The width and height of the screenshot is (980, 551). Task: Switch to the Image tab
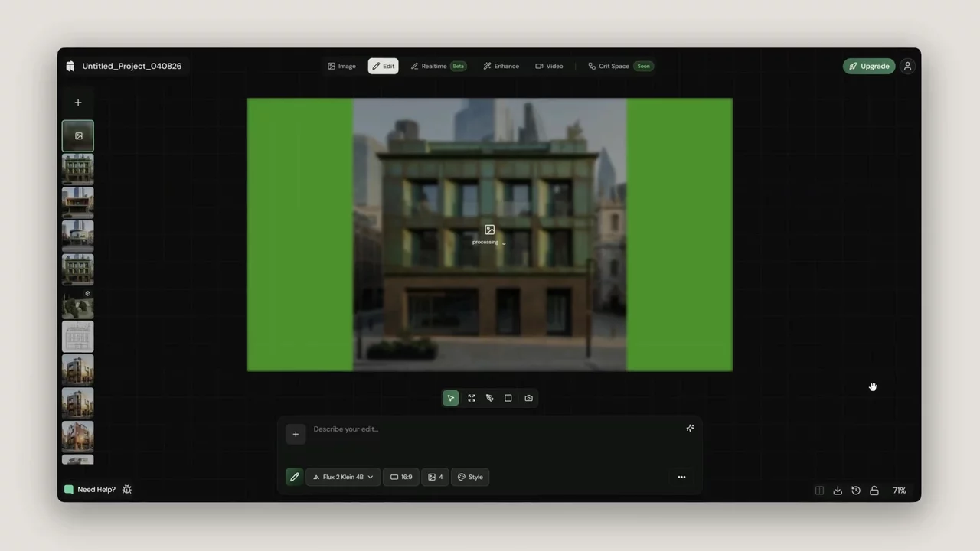341,66
